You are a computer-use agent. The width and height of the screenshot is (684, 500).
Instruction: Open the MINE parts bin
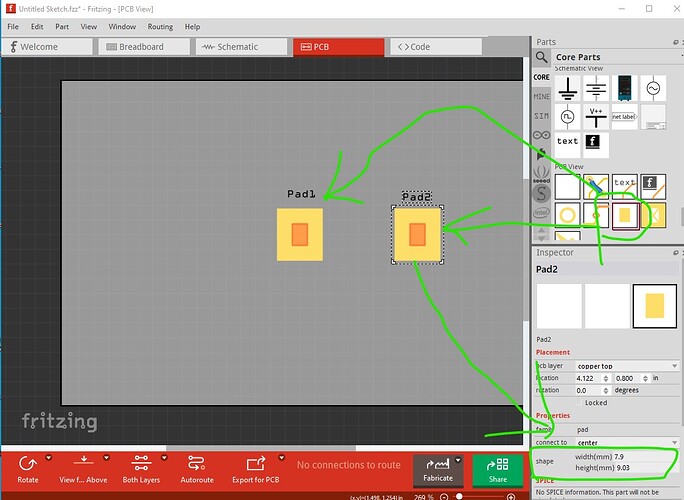pos(541,96)
